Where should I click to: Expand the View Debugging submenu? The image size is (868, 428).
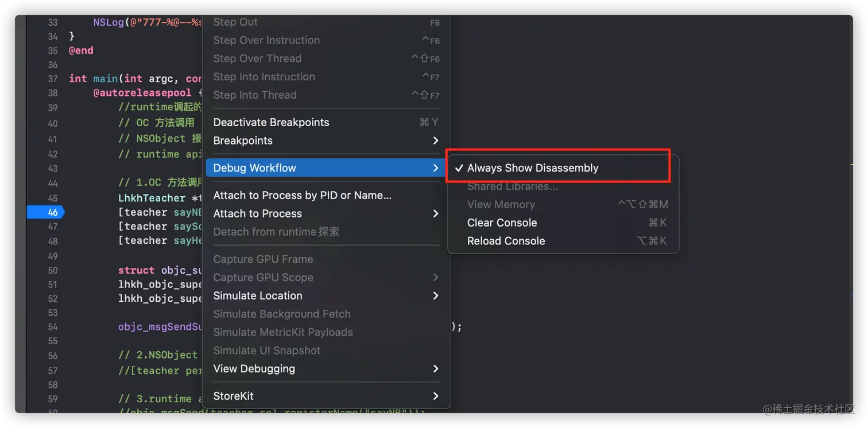[x=326, y=368]
